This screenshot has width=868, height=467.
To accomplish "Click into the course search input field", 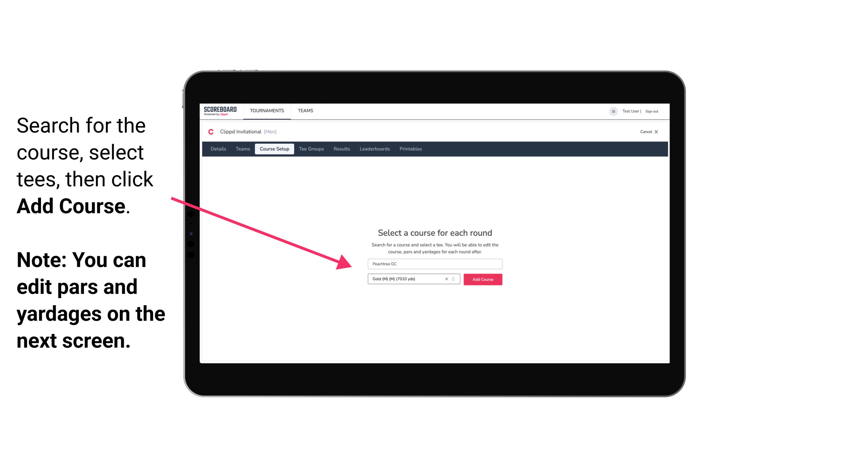I will click(434, 263).
